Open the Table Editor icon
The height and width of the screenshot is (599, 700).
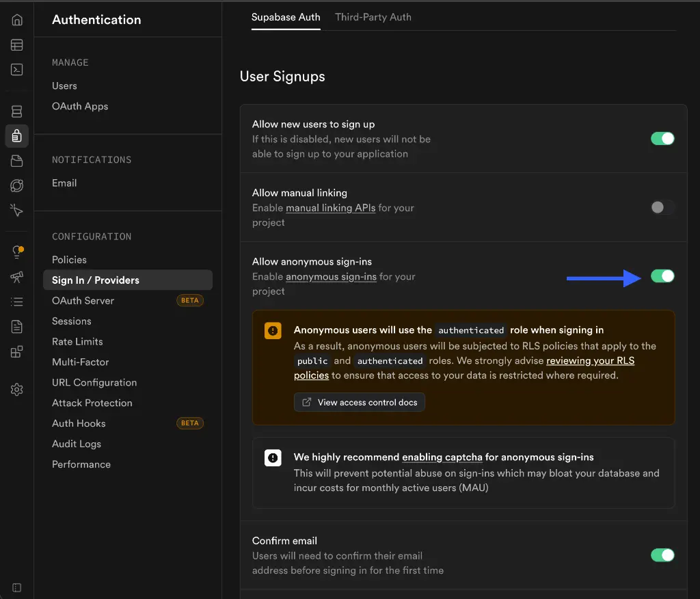(17, 45)
